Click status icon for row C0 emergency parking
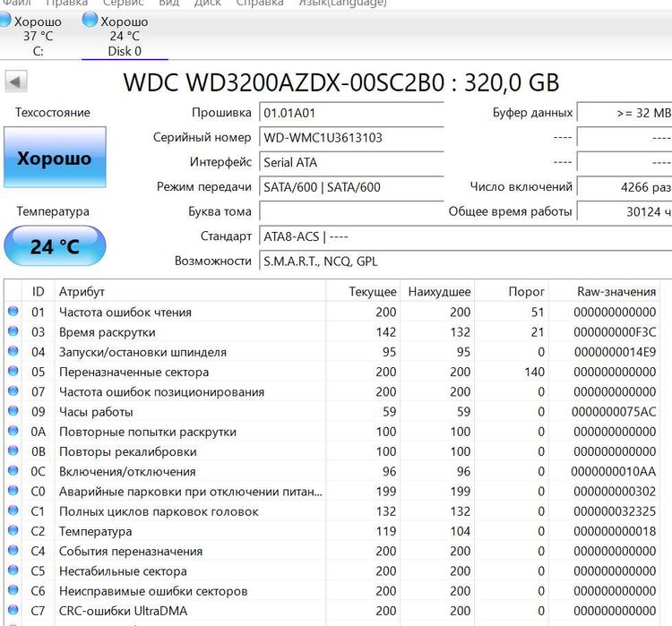672x626 pixels. point(13,490)
